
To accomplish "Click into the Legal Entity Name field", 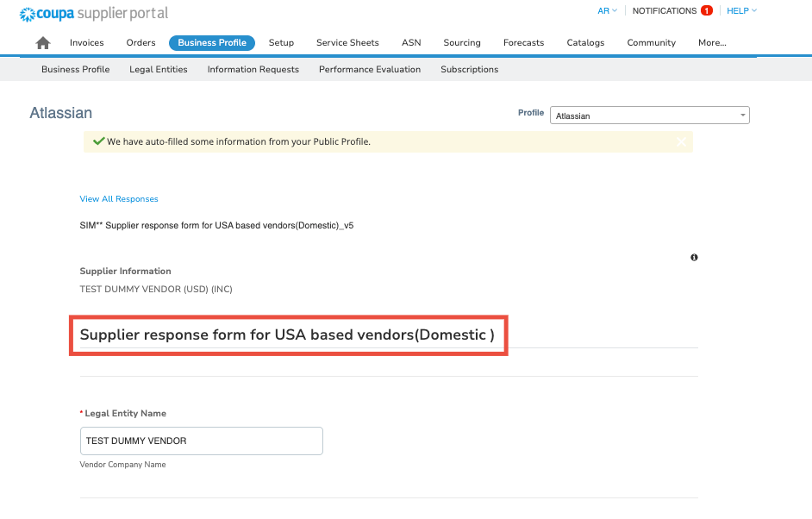I will 202,441.
